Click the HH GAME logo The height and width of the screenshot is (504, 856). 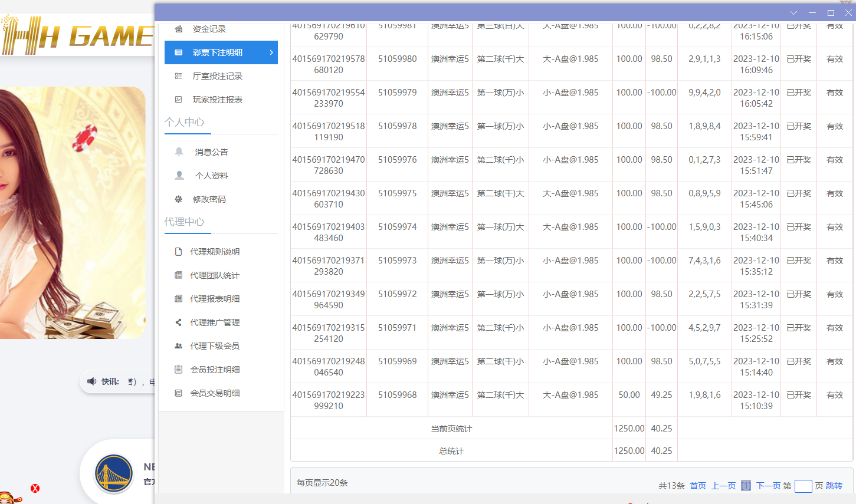point(77,35)
